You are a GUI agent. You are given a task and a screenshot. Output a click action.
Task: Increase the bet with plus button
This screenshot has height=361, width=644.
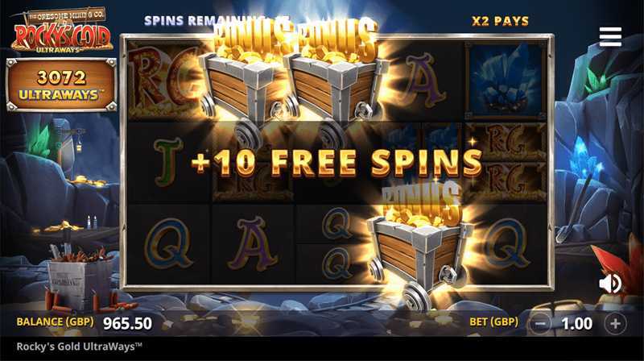pos(615,324)
